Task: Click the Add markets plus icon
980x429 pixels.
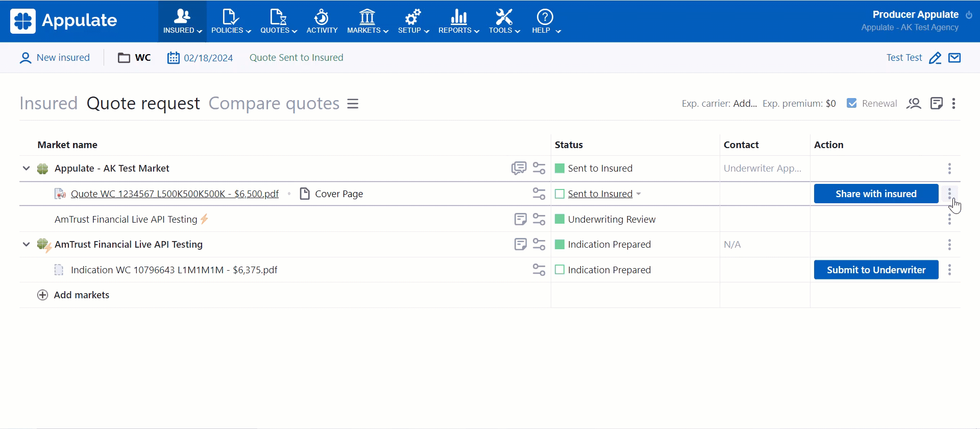Action: (43, 295)
